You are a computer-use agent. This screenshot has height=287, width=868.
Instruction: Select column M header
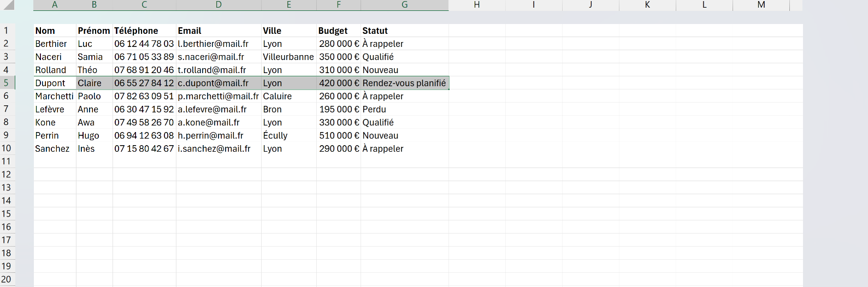click(x=761, y=5)
